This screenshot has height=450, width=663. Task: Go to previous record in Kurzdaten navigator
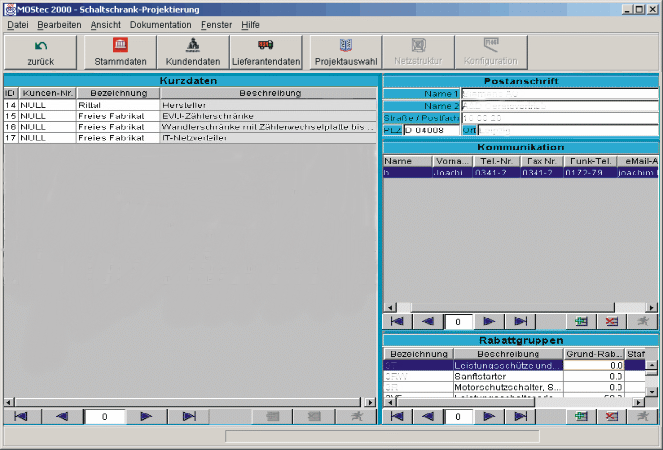pos(62,416)
